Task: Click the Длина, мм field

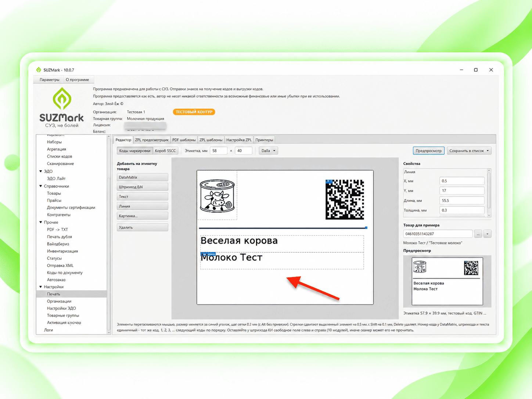Action: click(x=462, y=201)
